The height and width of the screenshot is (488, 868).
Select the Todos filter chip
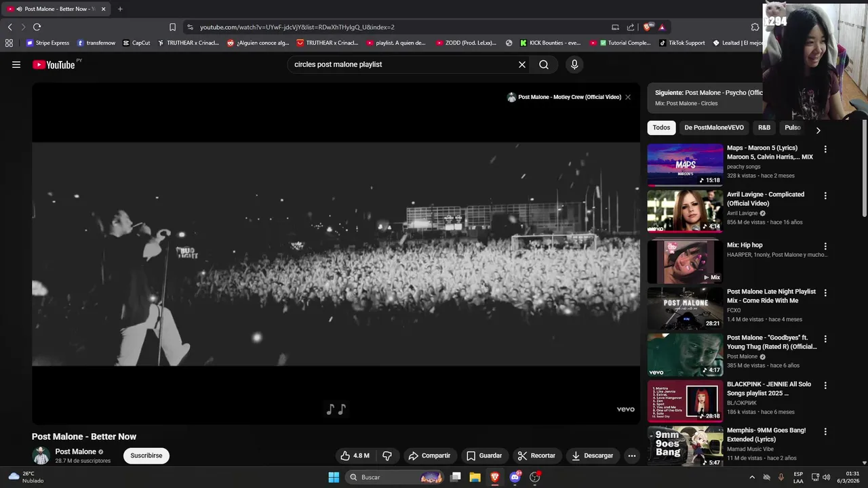(661, 127)
